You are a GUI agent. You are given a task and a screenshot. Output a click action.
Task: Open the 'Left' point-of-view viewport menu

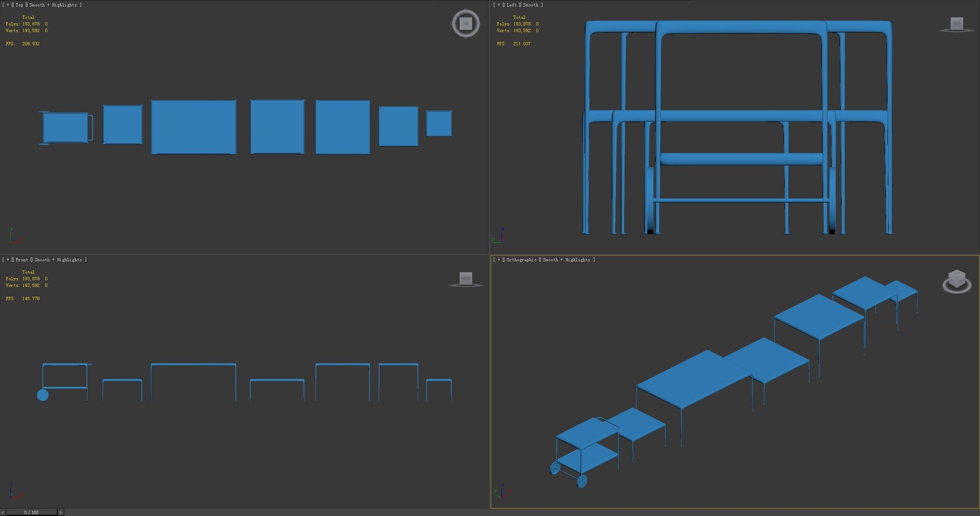pyautogui.click(x=511, y=5)
